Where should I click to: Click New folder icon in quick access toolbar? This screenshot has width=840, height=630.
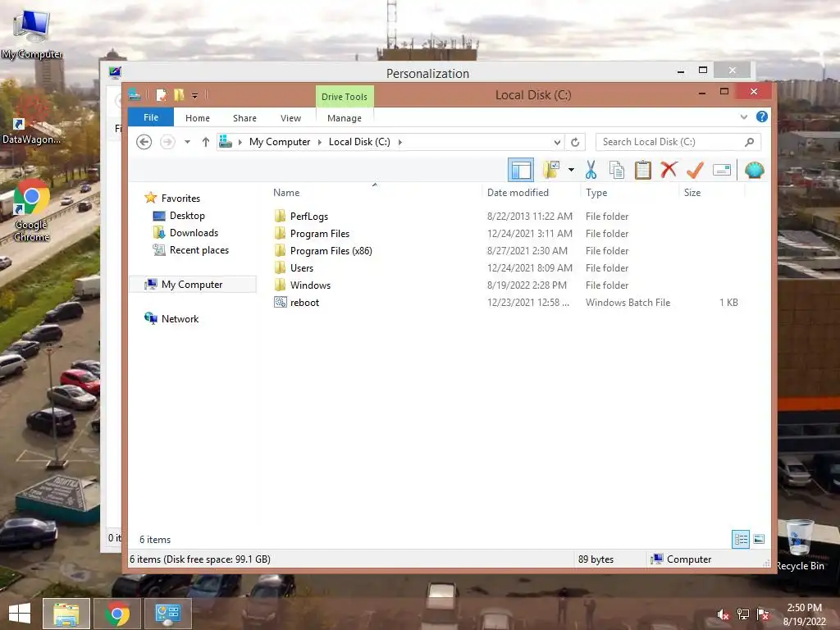[x=179, y=95]
